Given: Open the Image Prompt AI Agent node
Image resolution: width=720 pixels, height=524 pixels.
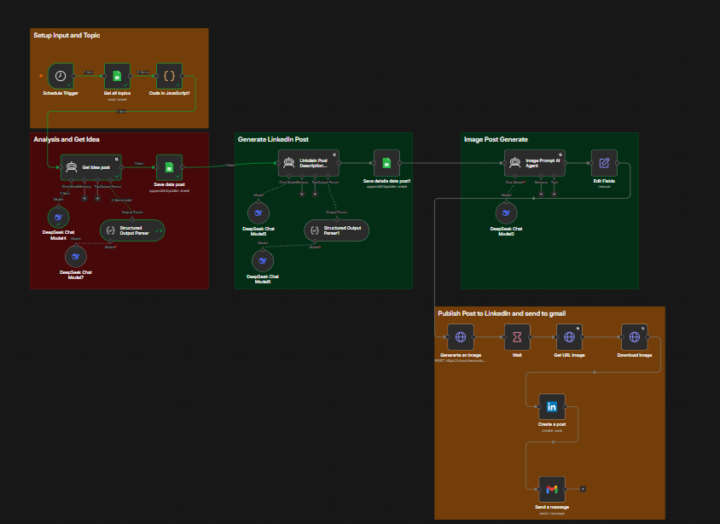Looking at the screenshot, I should click(x=534, y=163).
